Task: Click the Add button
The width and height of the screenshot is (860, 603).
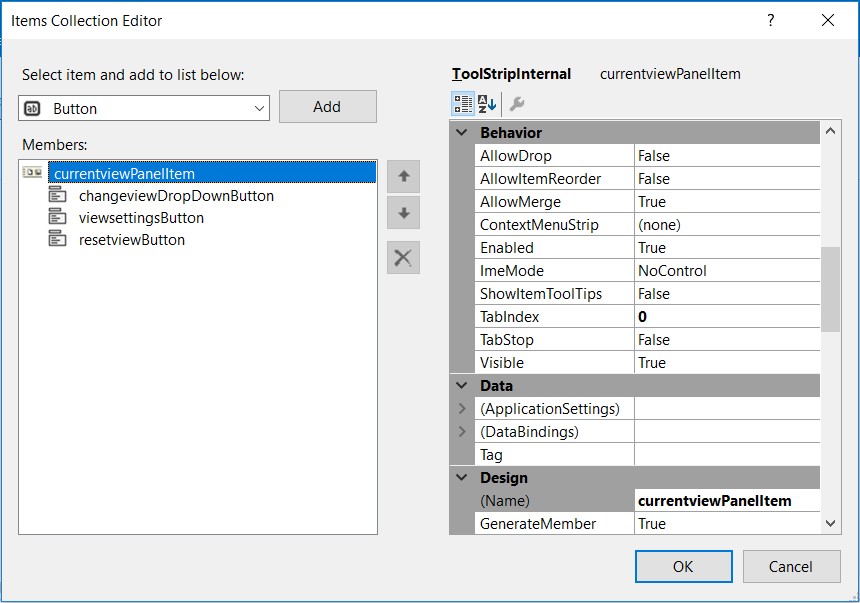Action: click(328, 106)
